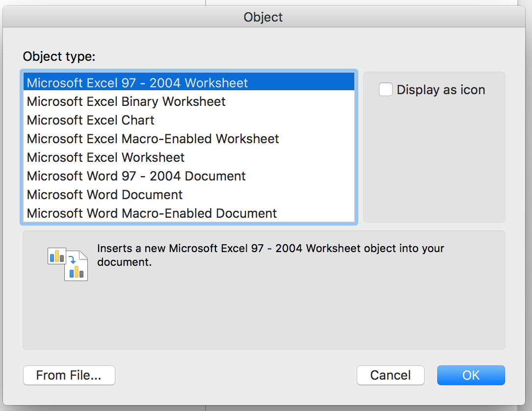Click the From File... button
532x411 pixels.
pyautogui.click(x=69, y=375)
